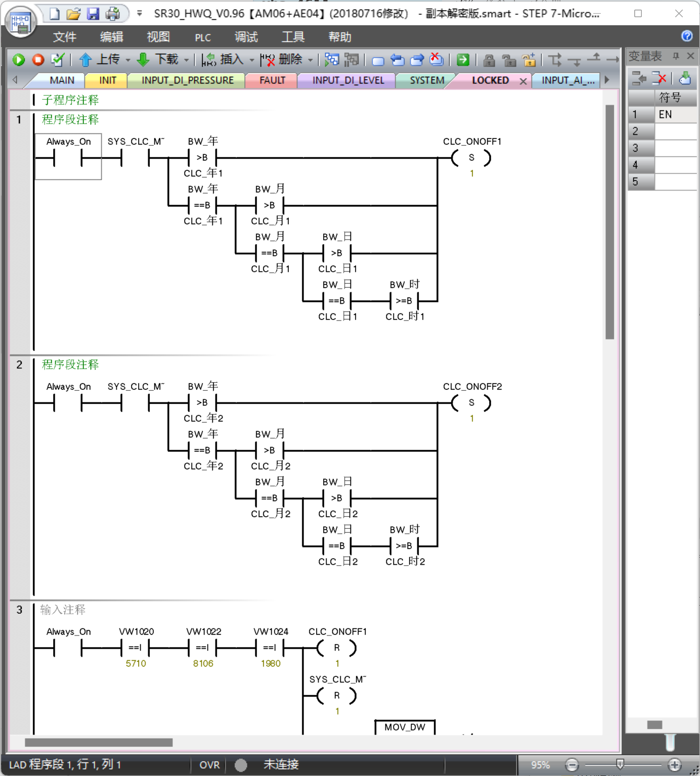
Task: Click the print icon in quick access
Action: click(112, 14)
